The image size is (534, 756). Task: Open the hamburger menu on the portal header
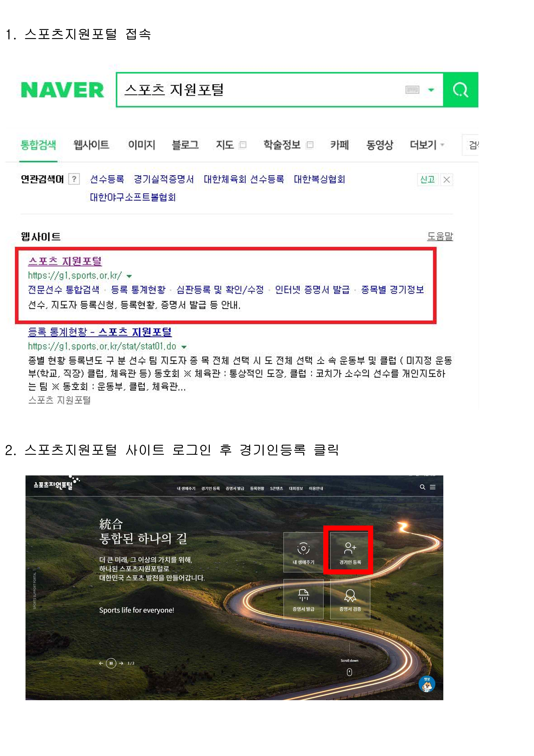(x=433, y=487)
